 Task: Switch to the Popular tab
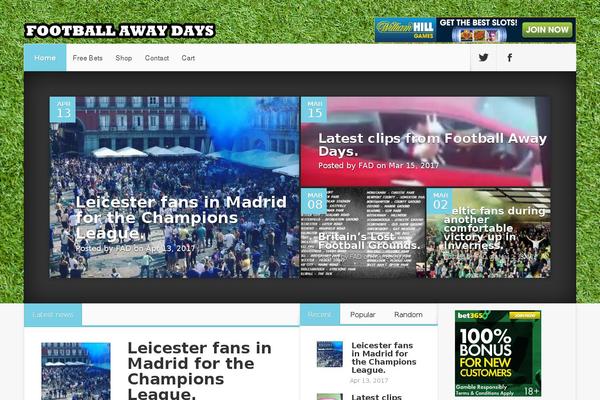[x=363, y=315]
